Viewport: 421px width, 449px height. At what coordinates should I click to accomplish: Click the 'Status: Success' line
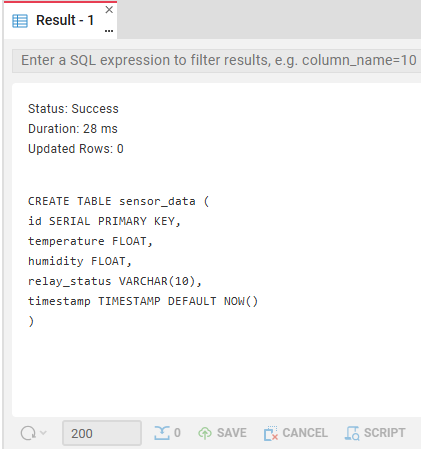click(73, 109)
